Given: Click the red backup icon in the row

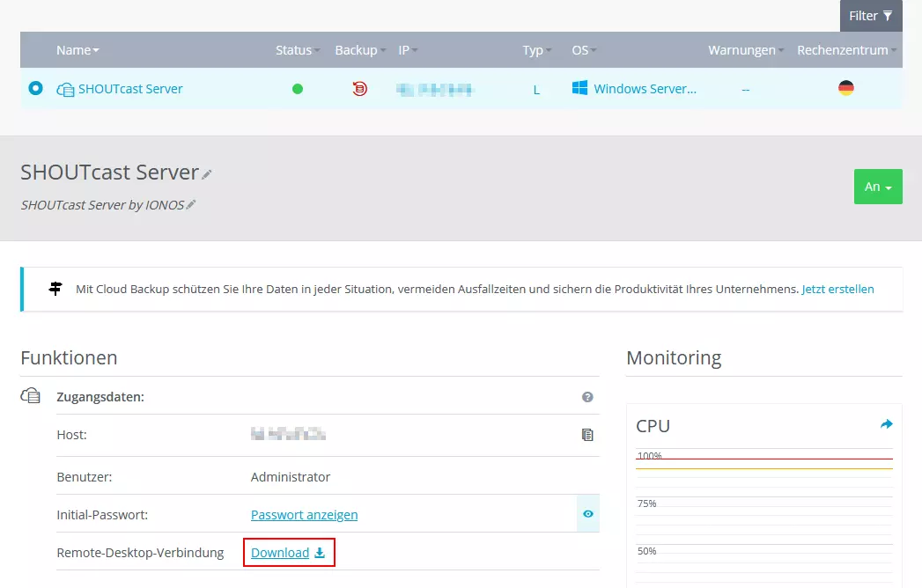Looking at the screenshot, I should (x=360, y=89).
